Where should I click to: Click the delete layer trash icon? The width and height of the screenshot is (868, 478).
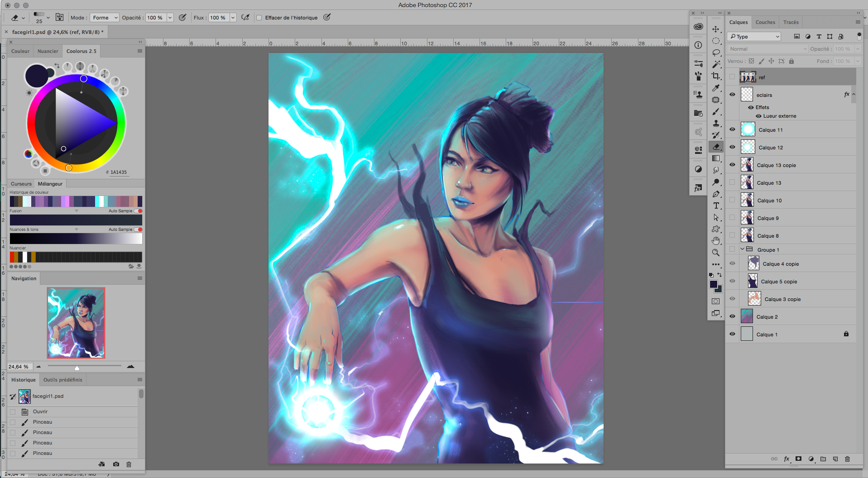pyautogui.click(x=847, y=459)
